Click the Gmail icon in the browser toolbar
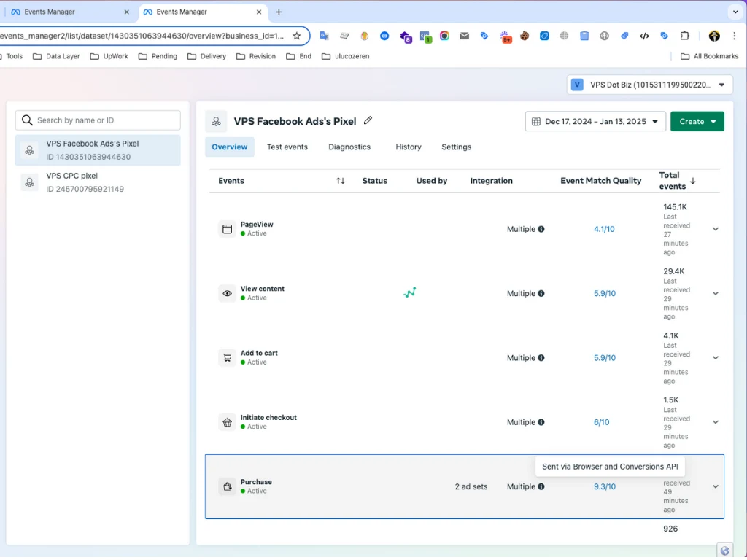 [463, 36]
